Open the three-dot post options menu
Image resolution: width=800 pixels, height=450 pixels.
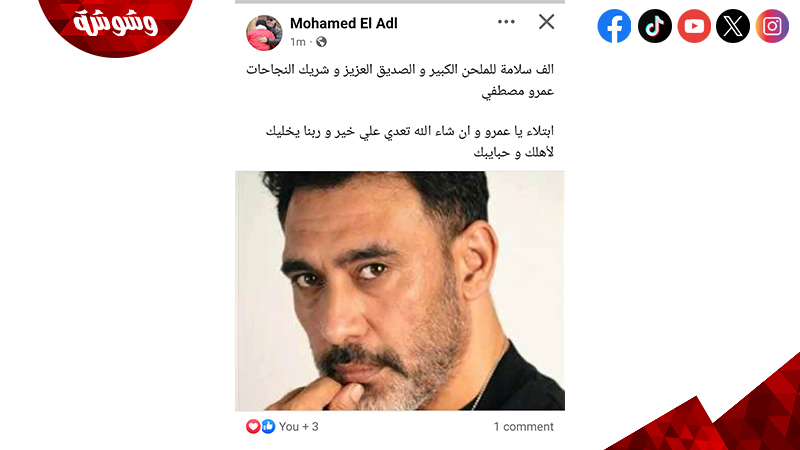506,21
